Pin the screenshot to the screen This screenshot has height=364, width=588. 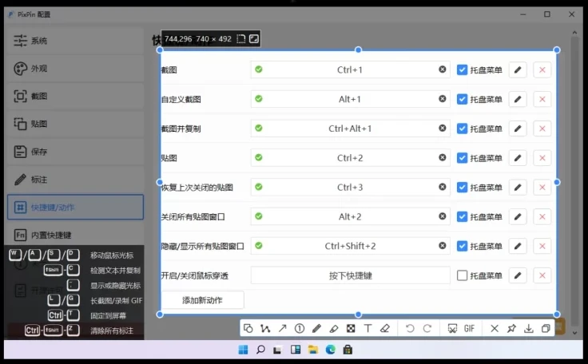coord(511,329)
